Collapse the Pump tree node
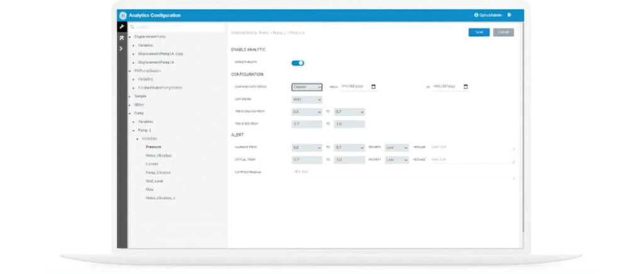This screenshot has width=644, height=274. point(130,113)
